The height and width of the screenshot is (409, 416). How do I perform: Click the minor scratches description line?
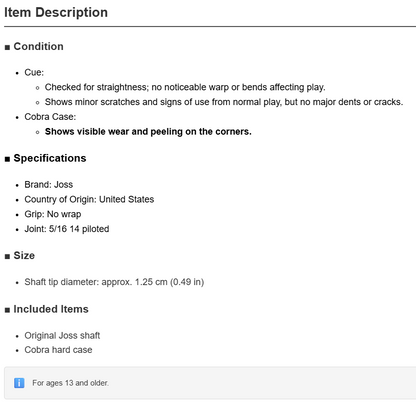pyautogui.click(x=224, y=102)
